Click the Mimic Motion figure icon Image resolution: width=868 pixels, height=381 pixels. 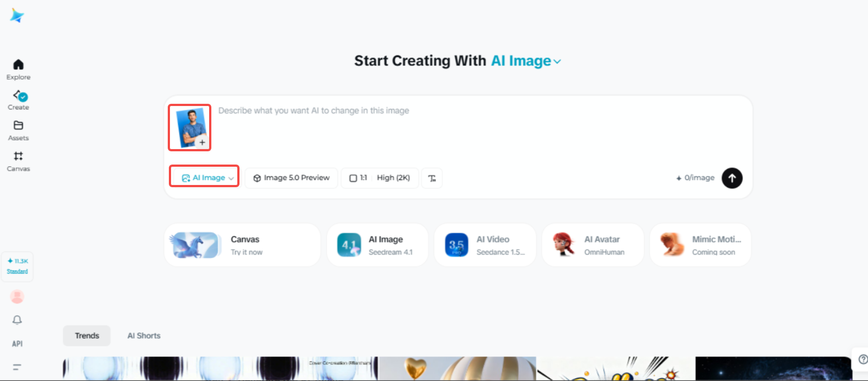click(x=672, y=245)
